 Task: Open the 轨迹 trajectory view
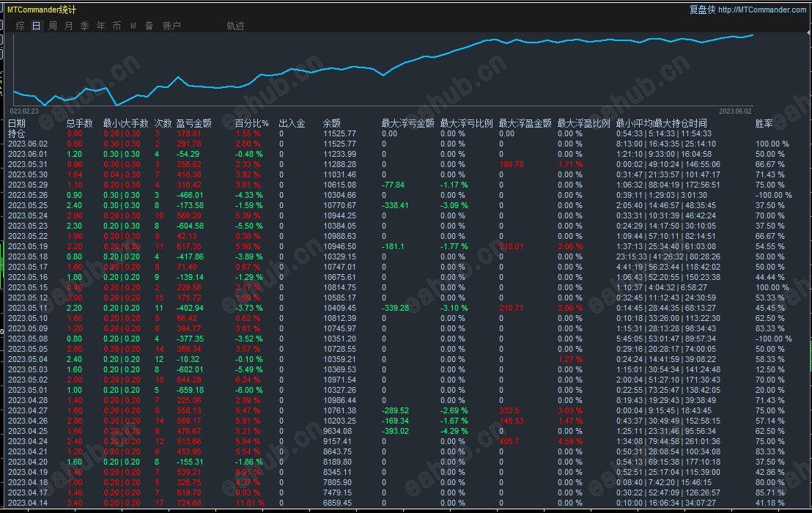tap(235, 26)
